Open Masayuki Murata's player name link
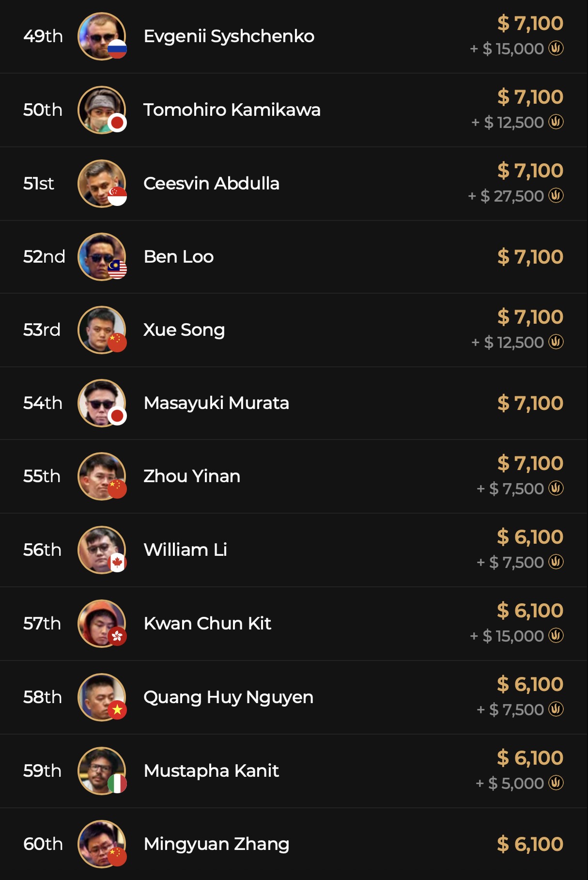The image size is (588, 880). [216, 403]
